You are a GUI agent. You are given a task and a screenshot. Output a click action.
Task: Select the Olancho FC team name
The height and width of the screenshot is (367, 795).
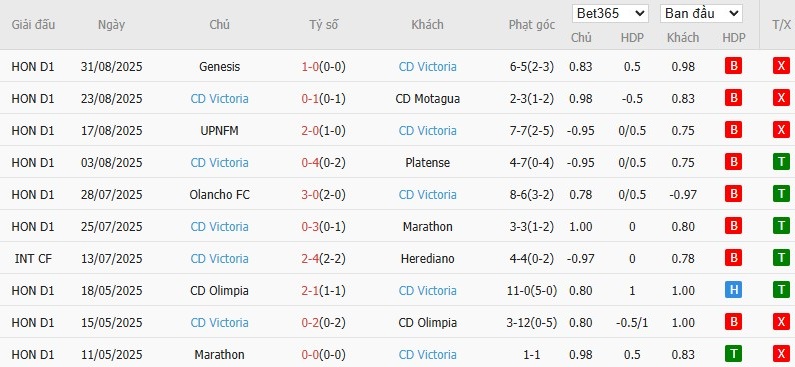220,194
